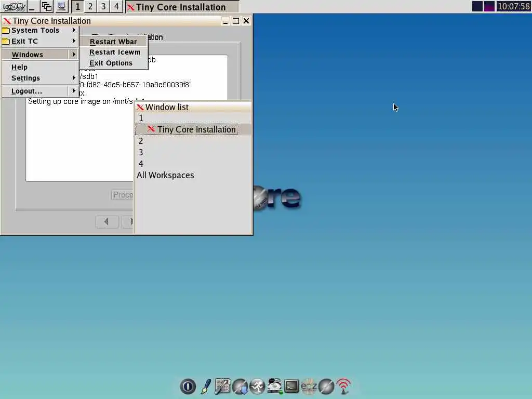Image resolution: width=532 pixels, height=399 pixels.
Task: Open the Help menu entry
Action: coord(40,67)
